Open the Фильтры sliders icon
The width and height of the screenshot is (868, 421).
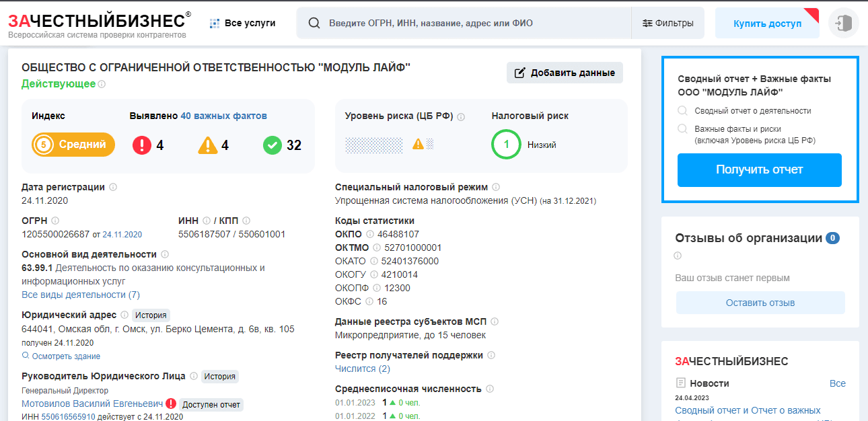click(647, 23)
